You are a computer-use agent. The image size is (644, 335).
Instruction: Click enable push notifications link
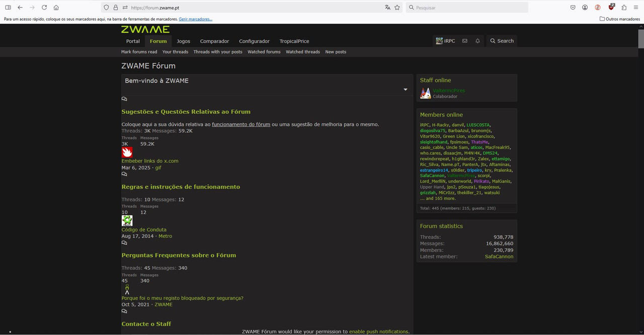378,331
